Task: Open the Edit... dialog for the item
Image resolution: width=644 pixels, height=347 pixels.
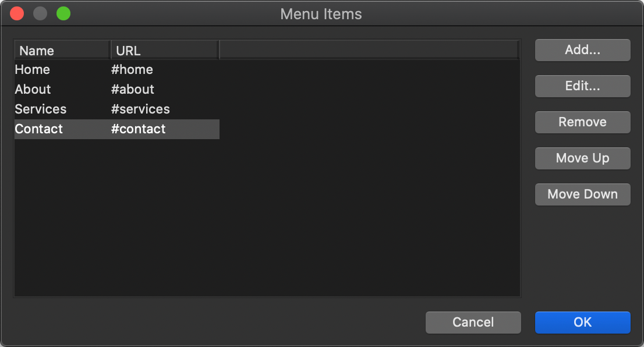Action: pos(582,86)
